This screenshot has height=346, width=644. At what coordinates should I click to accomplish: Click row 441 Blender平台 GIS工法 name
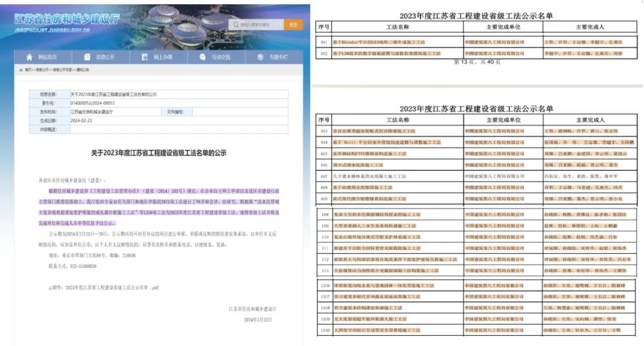point(379,42)
